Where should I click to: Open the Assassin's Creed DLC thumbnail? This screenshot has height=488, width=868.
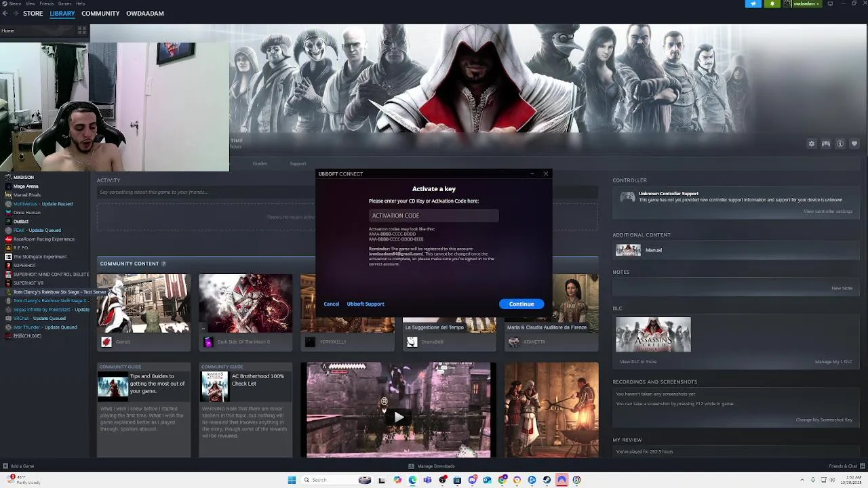[653, 334]
